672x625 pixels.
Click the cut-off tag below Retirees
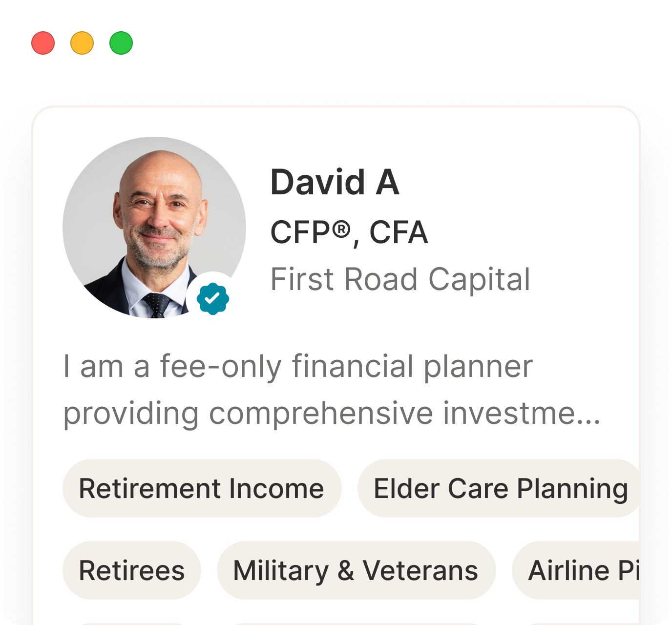[x=132, y=624]
